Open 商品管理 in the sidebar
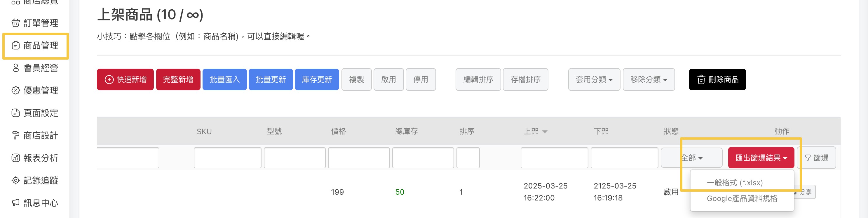 tap(35, 46)
